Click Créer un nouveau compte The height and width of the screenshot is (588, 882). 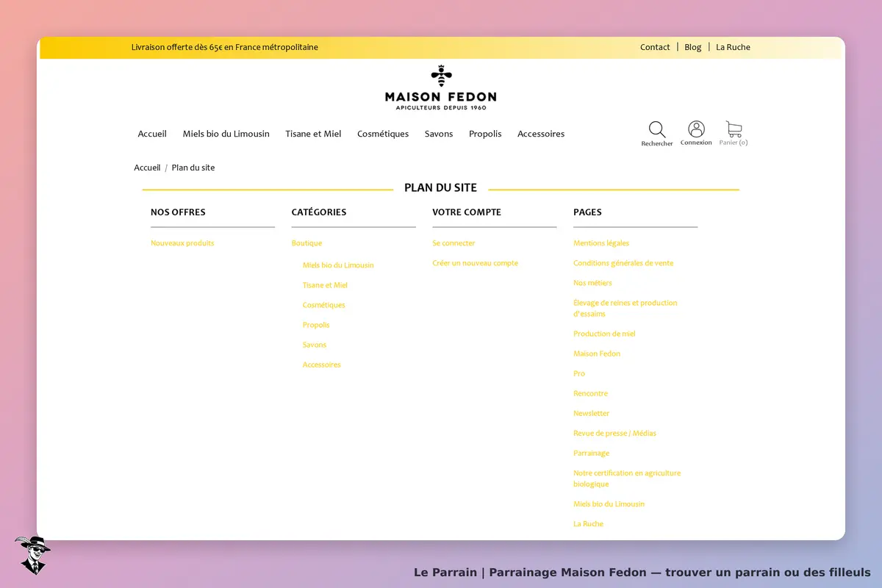point(475,263)
